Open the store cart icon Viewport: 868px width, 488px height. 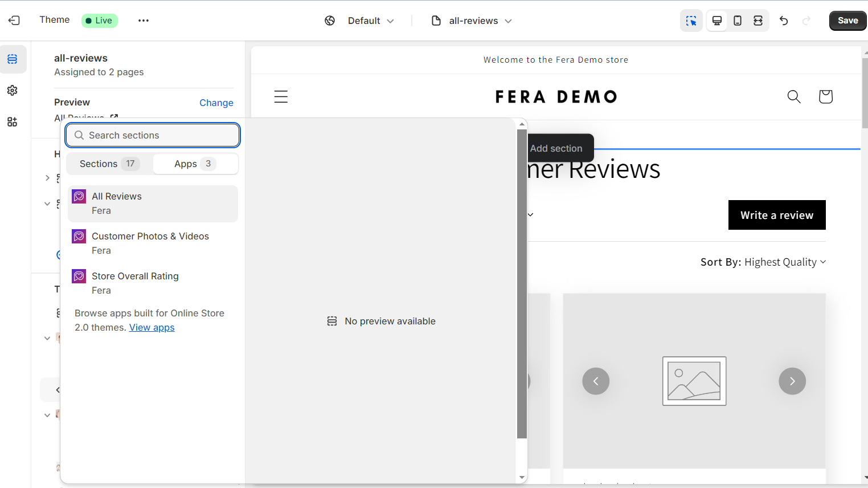click(x=825, y=96)
